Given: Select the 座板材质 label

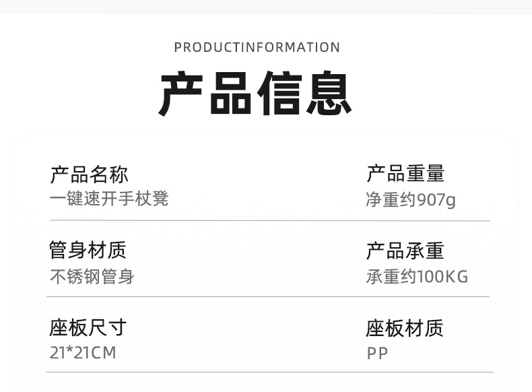Looking at the screenshot, I should [x=405, y=328].
